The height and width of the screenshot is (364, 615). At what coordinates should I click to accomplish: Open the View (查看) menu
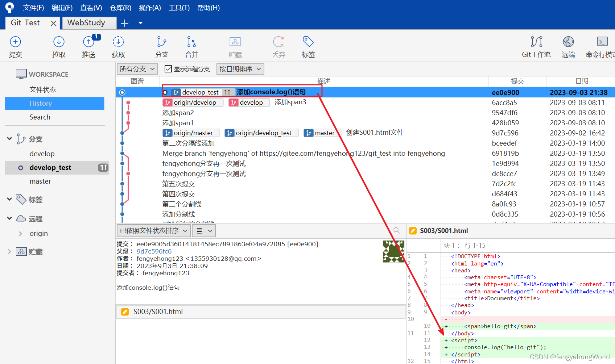point(91,8)
